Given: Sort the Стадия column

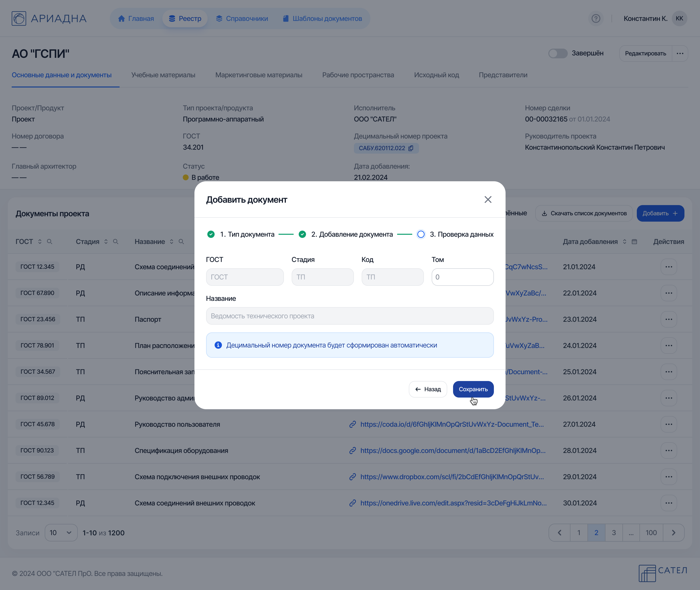Looking at the screenshot, I should [106, 242].
